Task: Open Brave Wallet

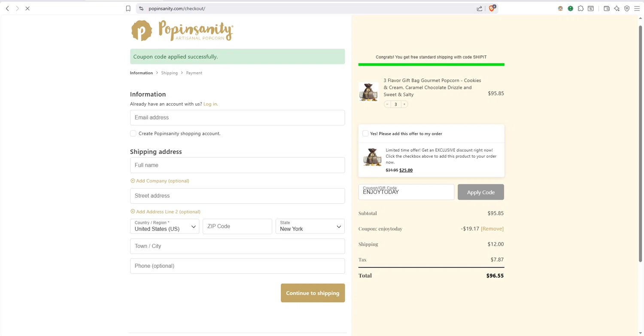Action: point(607,8)
